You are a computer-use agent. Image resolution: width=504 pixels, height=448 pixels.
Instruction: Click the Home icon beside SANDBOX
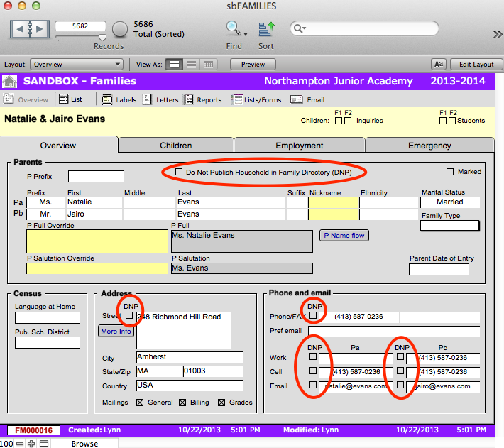point(10,81)
